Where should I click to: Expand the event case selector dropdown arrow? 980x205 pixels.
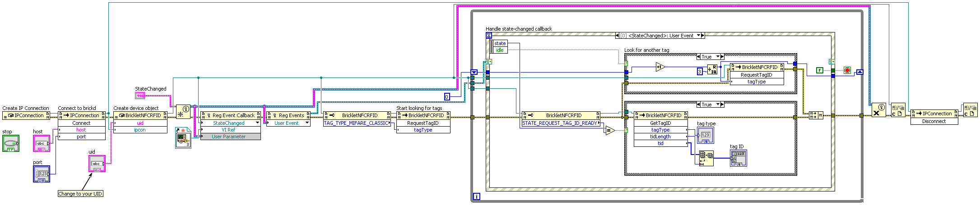[x=699, y=36]
